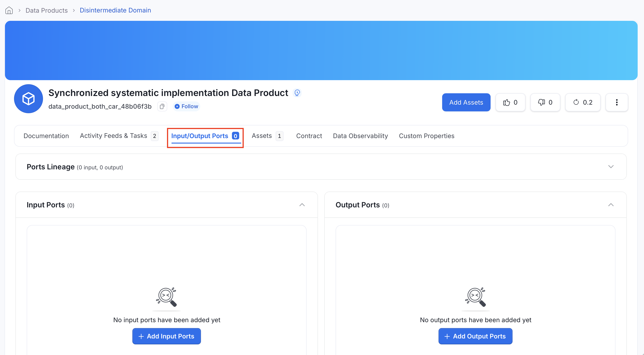Image resolution: width=644 pixels, height=355 pixels.
Task: Open the three-dot more options menu
Action: [616, 102]
